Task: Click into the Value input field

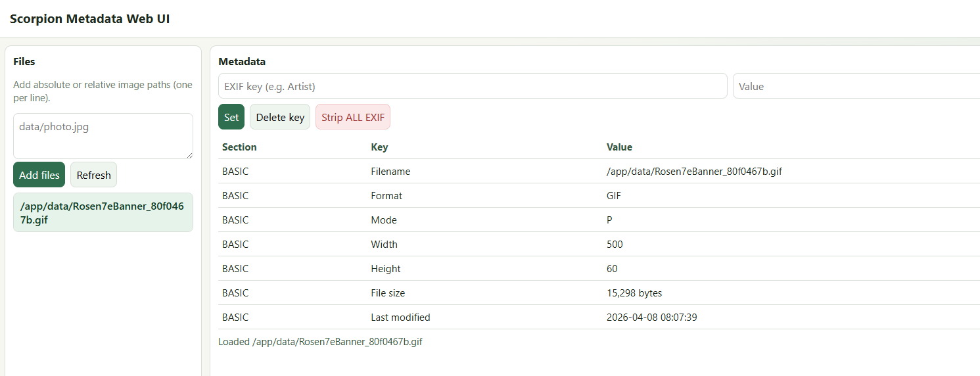Action: pos(854,86)
